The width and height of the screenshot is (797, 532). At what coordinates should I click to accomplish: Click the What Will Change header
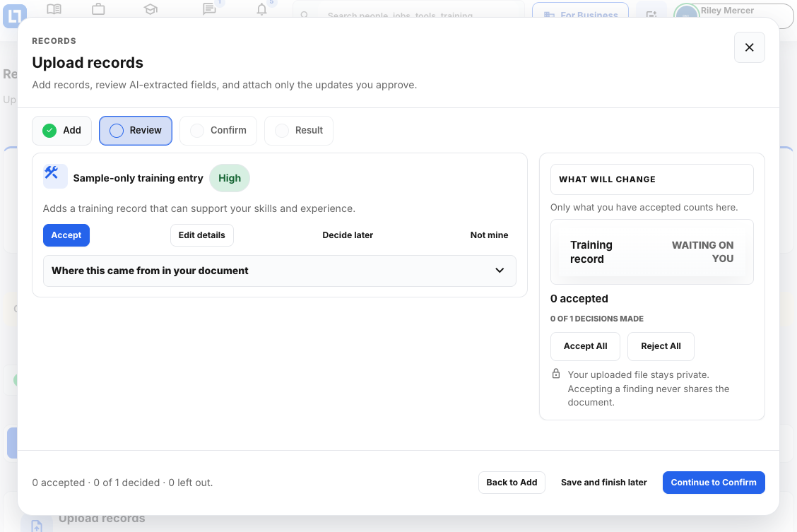(x=651, y=179)
